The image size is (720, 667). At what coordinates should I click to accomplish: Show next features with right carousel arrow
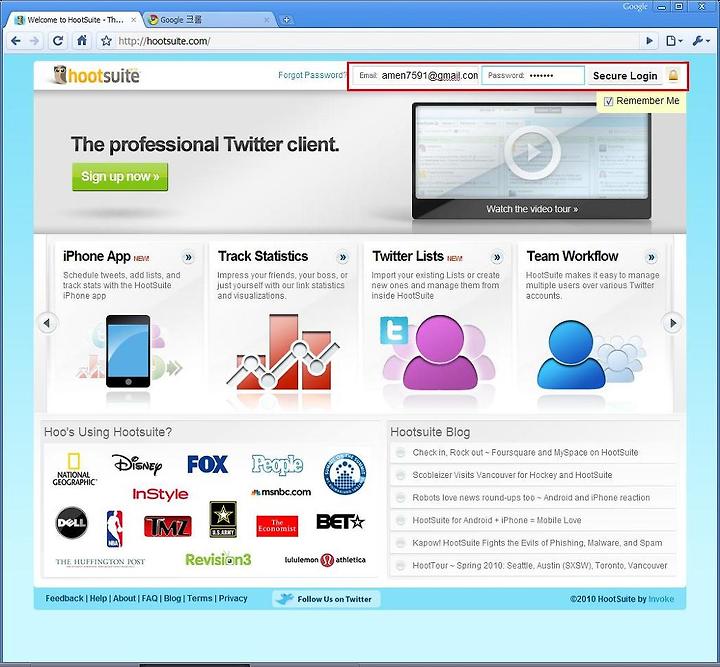(x=673, y=323)
